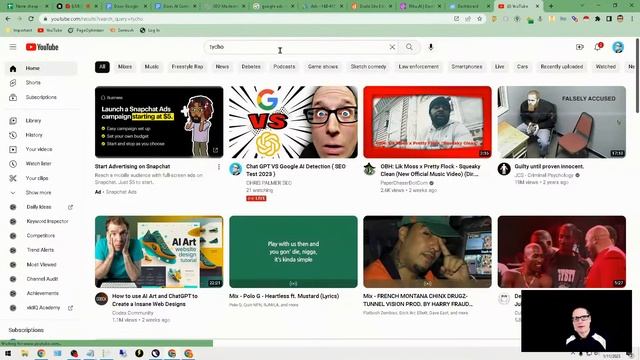Select the Watched filter chip
Image resolution: width=640 pixels, height=360 pixels.
[606, 67]
